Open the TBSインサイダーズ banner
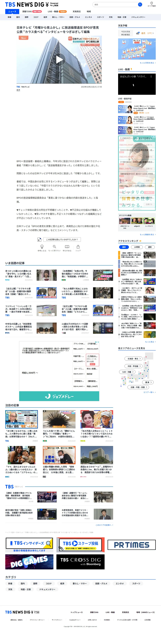The height and width of the screenshot is (644, 161). point(29,545)
